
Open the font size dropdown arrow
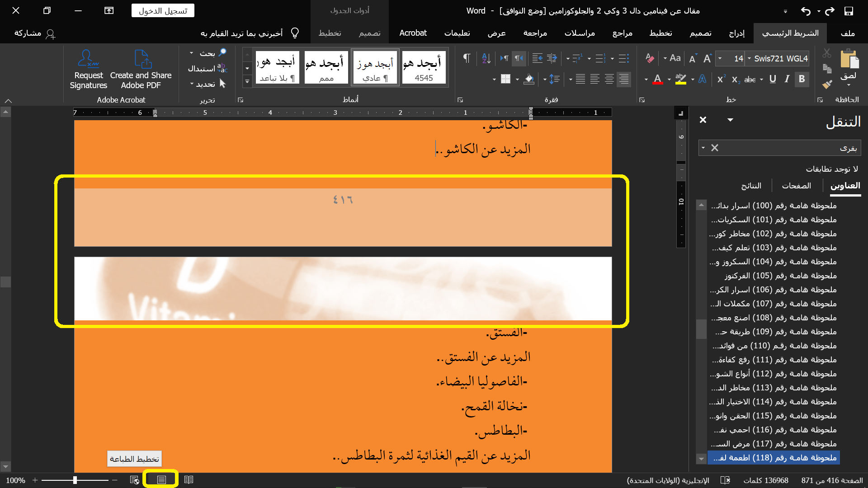click(x=720, y=58)
